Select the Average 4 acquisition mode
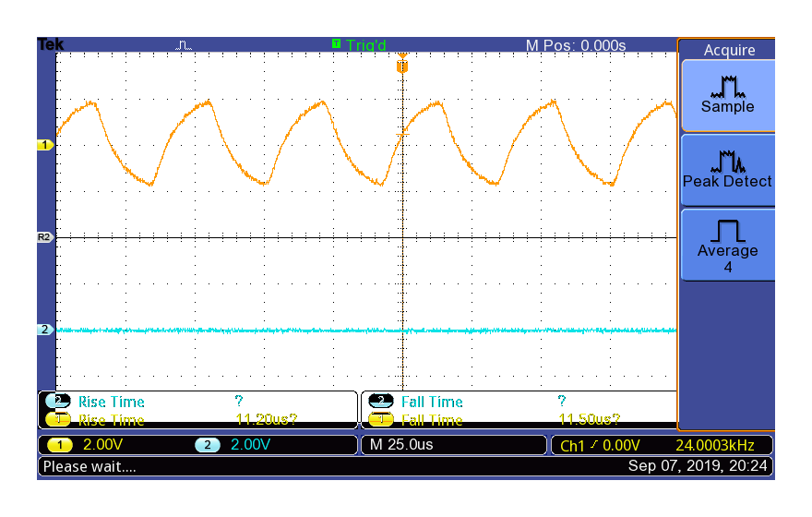Viewport: 812px width, 517px height. (728, 245)
